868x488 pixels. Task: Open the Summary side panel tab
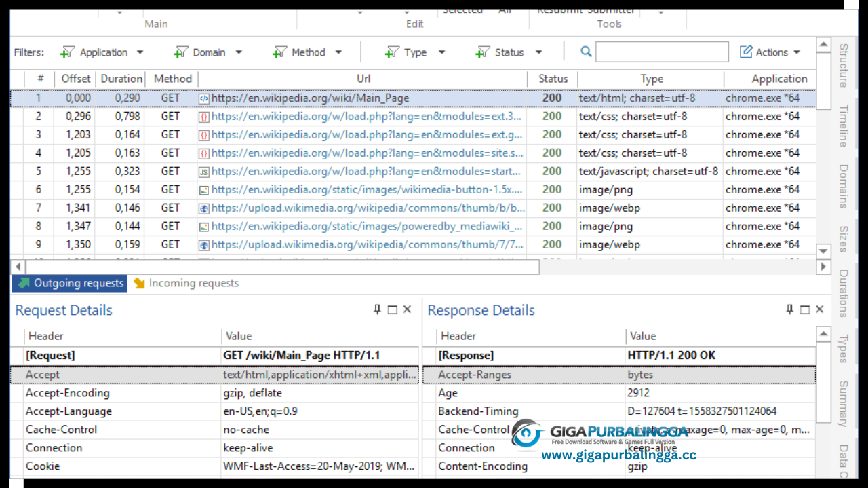843,404
